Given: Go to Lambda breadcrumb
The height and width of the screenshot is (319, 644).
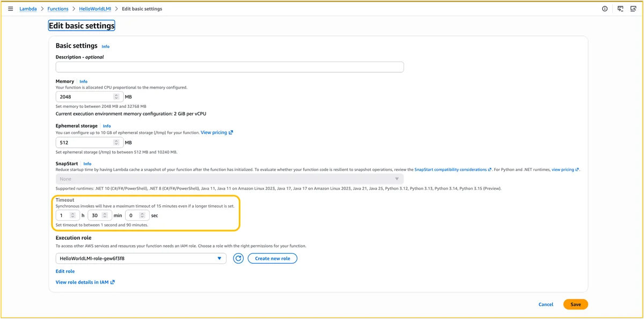Looking at the screenshot, I should 28,9.
